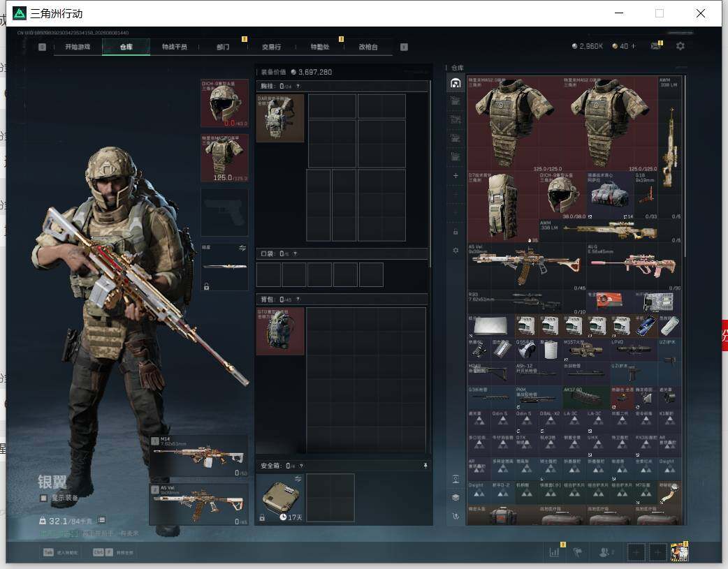Click the sort icon at sidebar bottom
728x569 pixels.
tap(456, 516)
